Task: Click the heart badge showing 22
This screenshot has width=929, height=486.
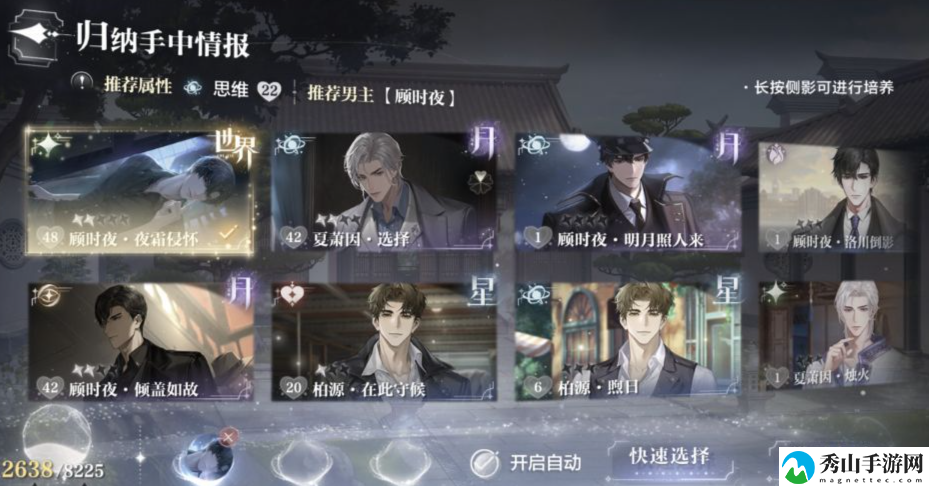Action: (270, 90)
